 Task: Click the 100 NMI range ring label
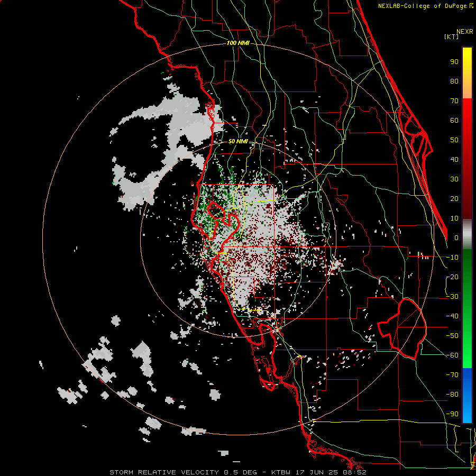[x=238, y=43]
